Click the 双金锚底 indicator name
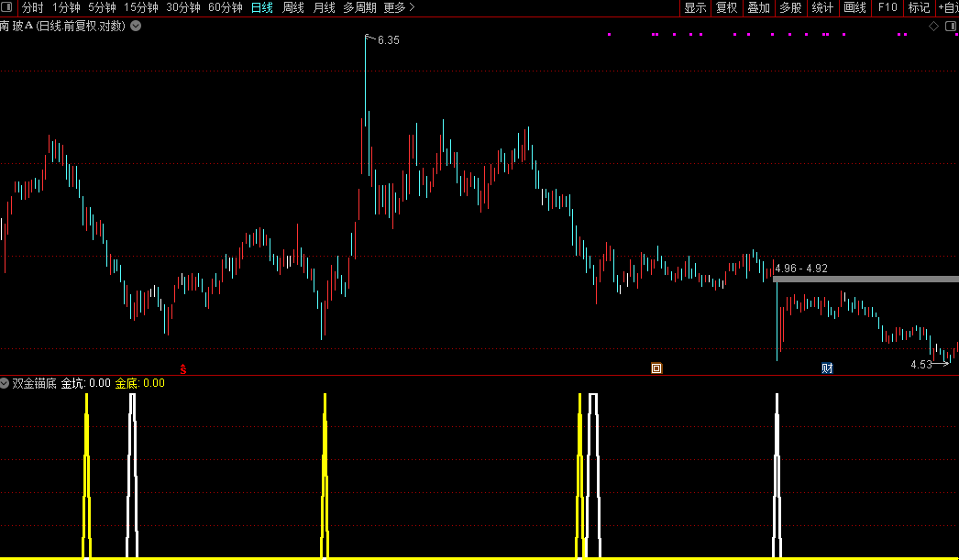 coord(34,383)
